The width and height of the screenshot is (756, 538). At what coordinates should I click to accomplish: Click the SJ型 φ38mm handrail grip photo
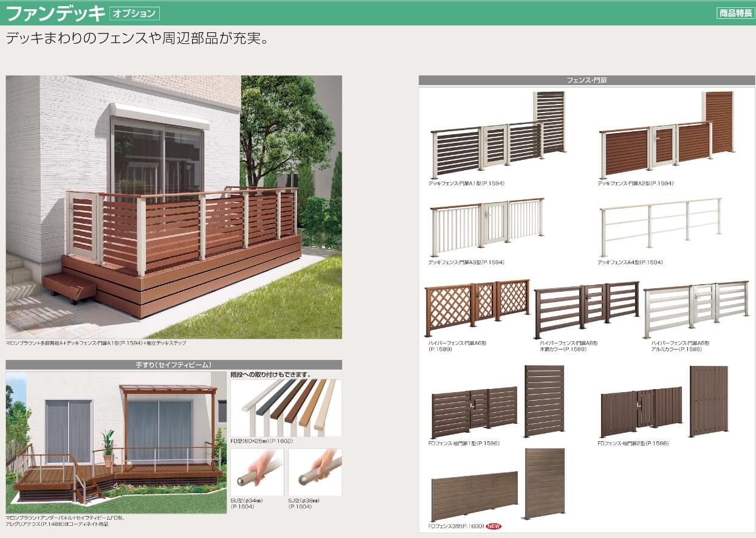(x=315, y=472)
